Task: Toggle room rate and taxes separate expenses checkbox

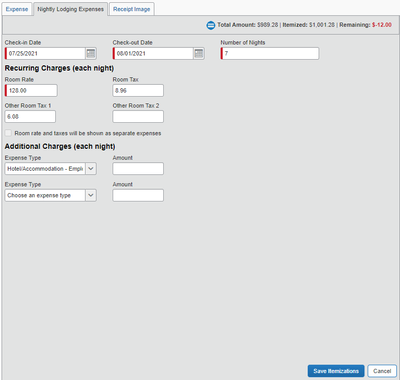Action: point(8,133)
